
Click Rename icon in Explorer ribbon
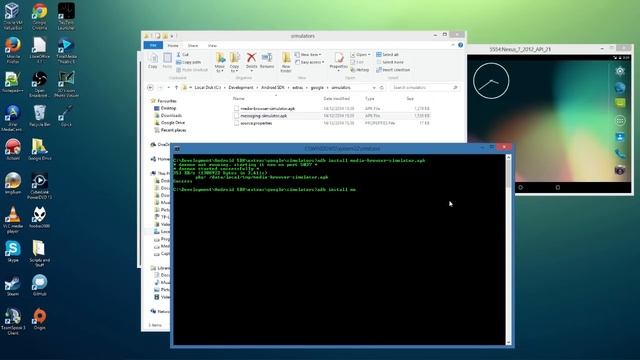click(x=267, y=61)
